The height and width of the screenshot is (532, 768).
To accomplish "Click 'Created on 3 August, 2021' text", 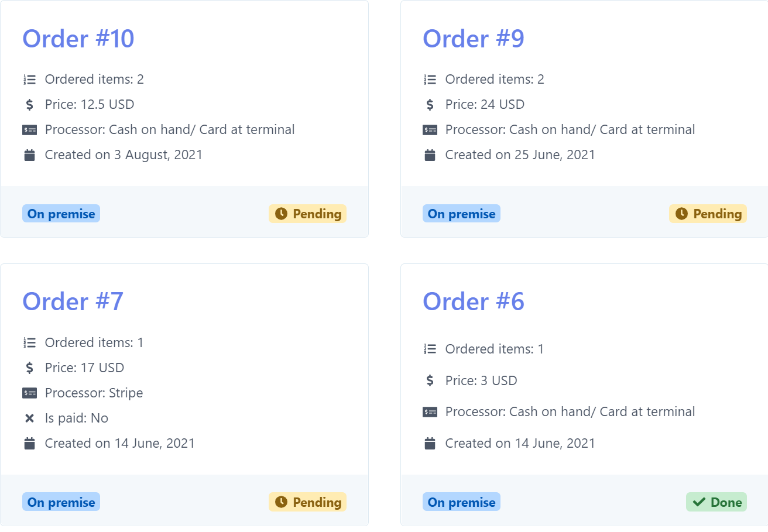I will pyautogui.click(x=124, y=155).
